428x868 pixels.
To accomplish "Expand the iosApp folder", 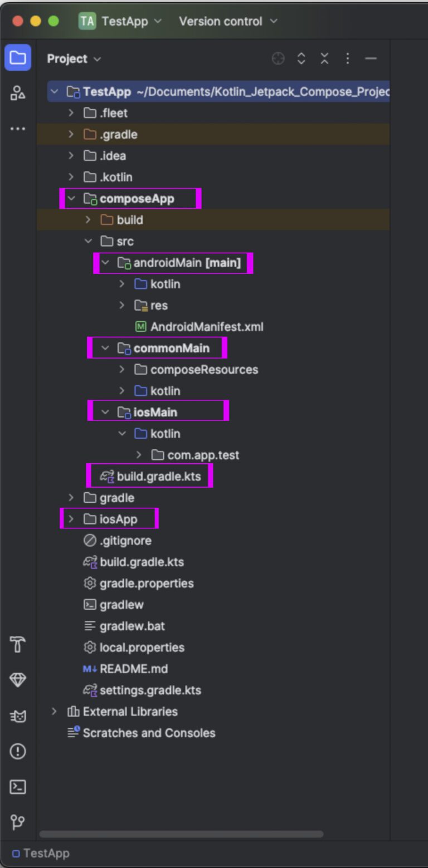I will (x=71, y=518).
